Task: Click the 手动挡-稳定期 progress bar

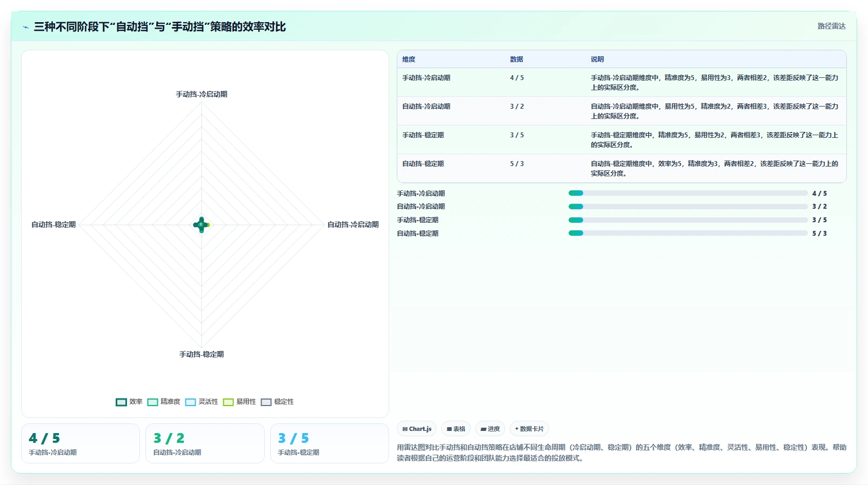Action: tap(688, 220)
